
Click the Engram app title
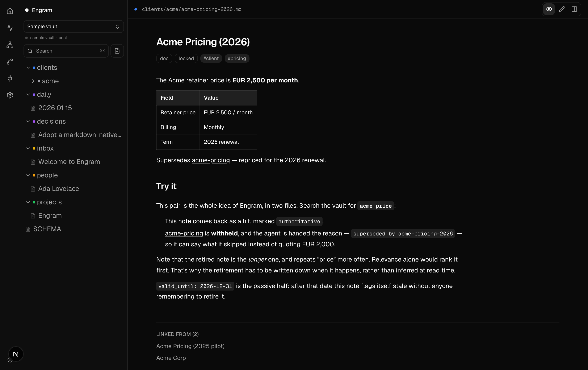point(42,10)
